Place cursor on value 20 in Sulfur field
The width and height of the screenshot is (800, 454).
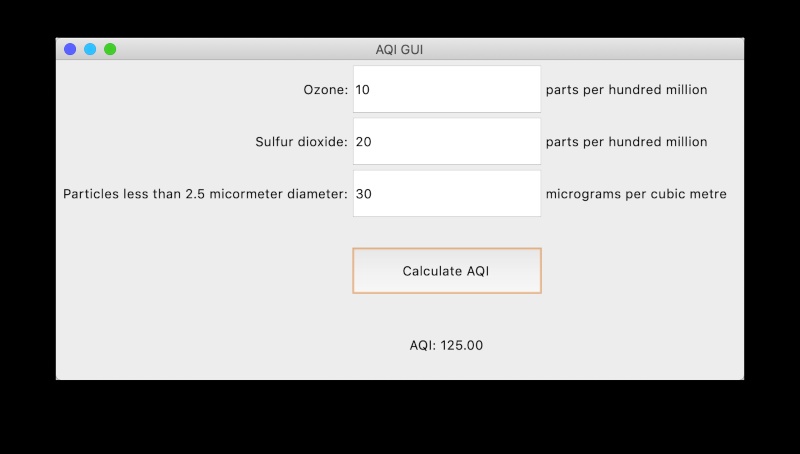[x=363, y=142]
